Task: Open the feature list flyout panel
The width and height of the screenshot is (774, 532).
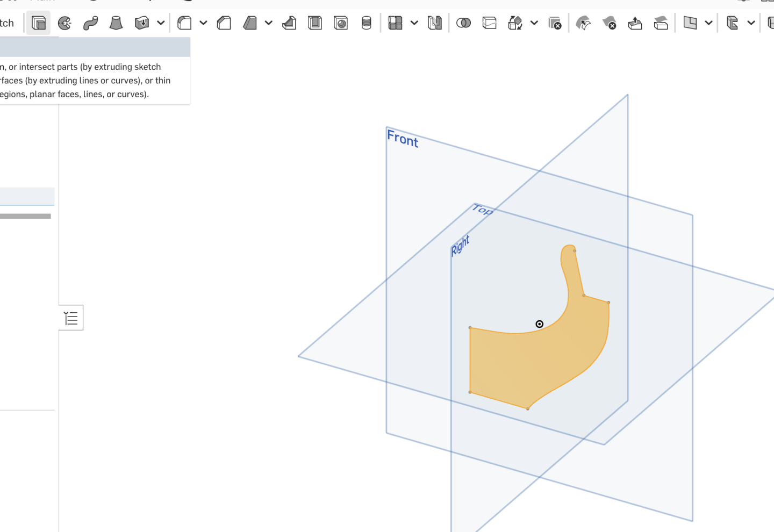Action: (71, 318)
